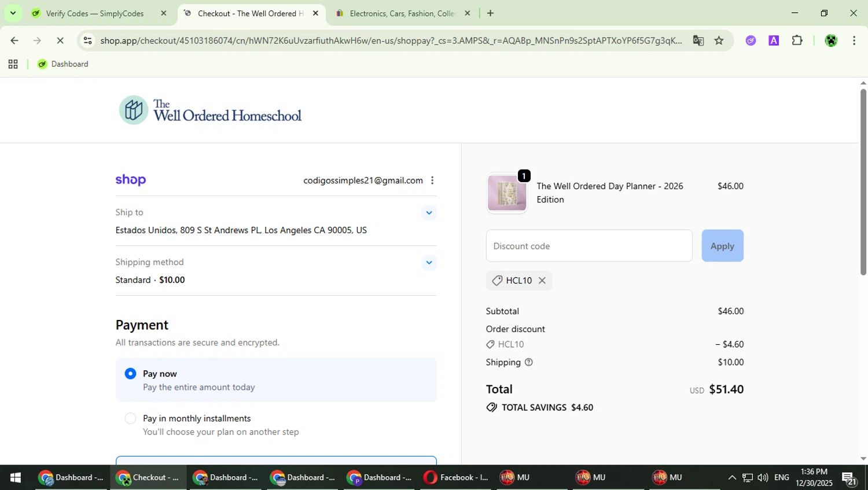Click The Well Ordered Homeschool logo

pyautogui.click(x=210, y=110)
